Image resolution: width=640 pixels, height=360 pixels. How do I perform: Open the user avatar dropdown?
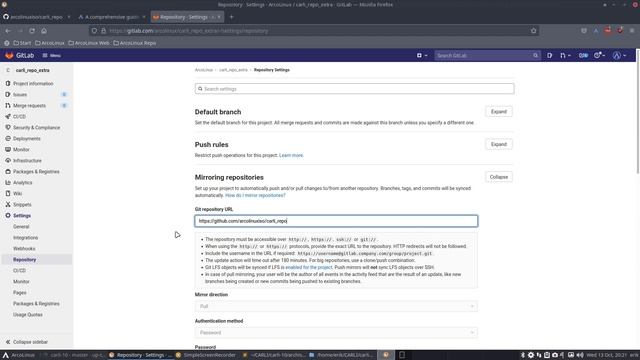[x=619, y=56]
